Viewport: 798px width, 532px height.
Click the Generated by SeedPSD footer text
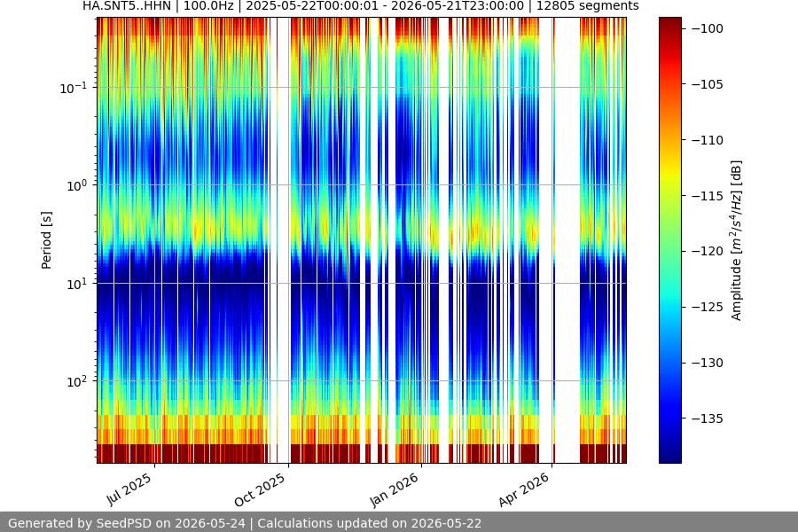[245, 523]
